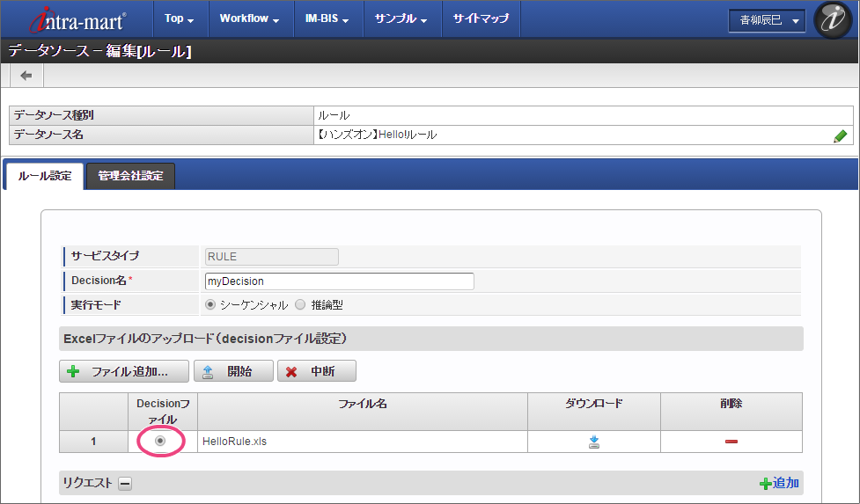This screenshot has width=860, height=504.
Task: Open the Workflow menu dropdown
Action: (x=250, y=18)
